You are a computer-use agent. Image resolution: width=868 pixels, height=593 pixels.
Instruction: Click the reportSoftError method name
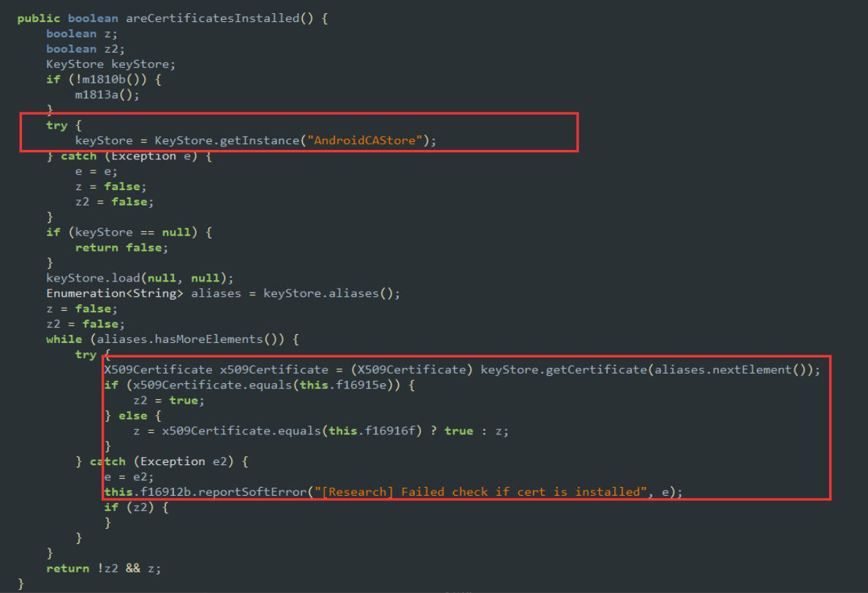[x=252, y=491]
